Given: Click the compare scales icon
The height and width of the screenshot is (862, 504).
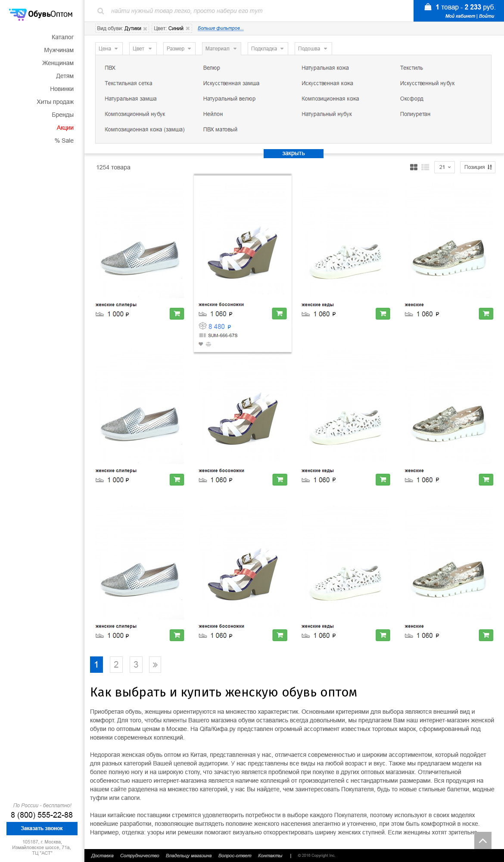Looking at the screenshot, I should point(208,344).
